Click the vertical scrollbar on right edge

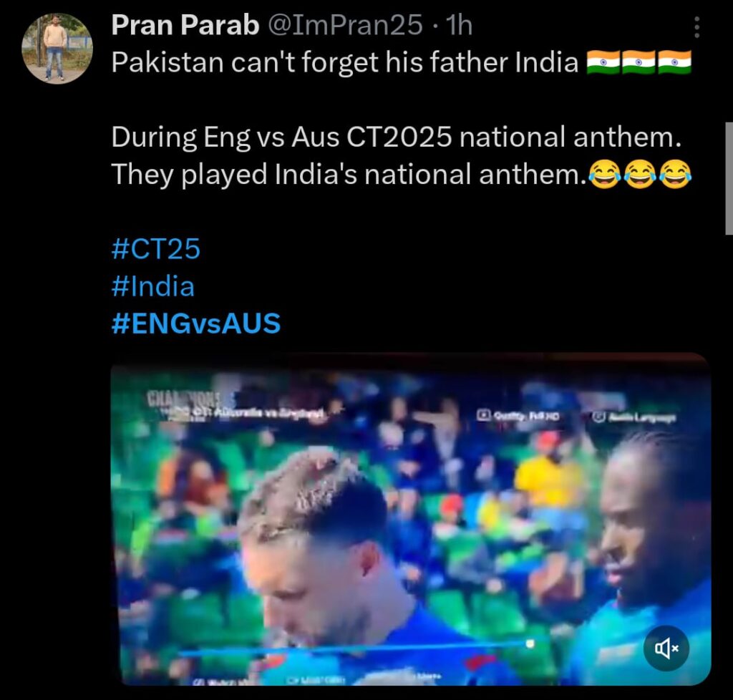click(x=729, y=178)
